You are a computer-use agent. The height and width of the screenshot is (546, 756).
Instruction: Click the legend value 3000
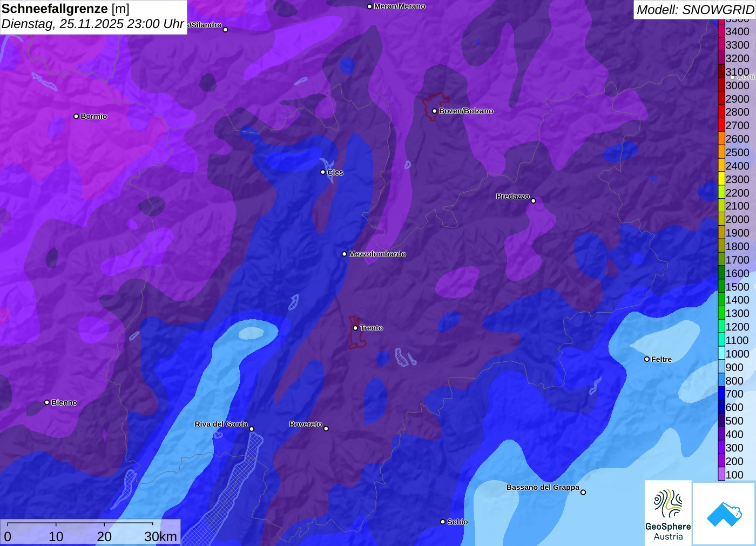coord(737,85)
